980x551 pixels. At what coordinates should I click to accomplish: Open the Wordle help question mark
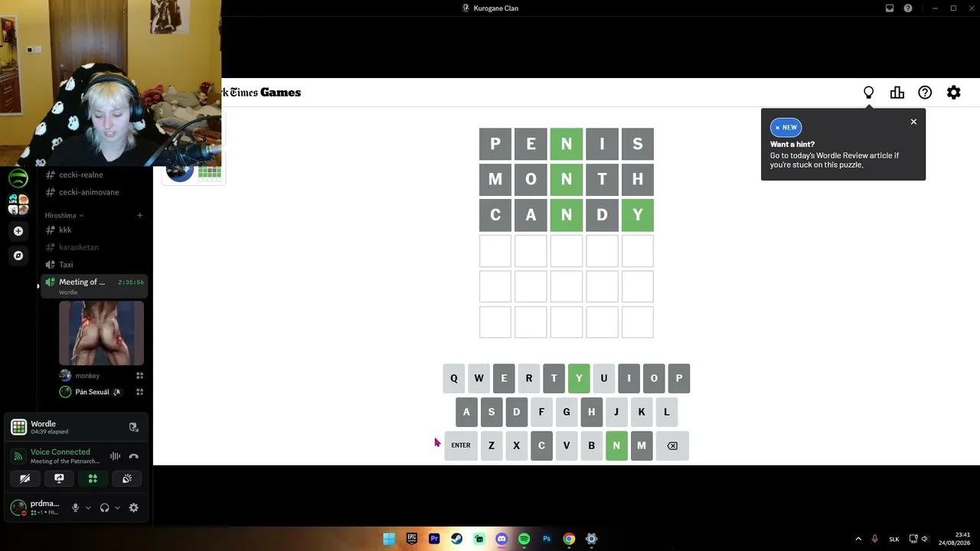[x=925, y=93]
